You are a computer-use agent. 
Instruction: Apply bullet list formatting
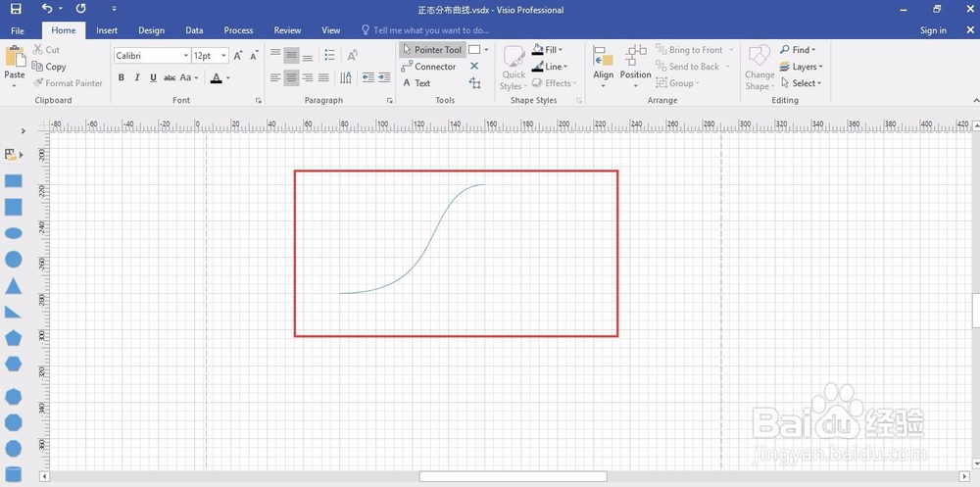330,55
